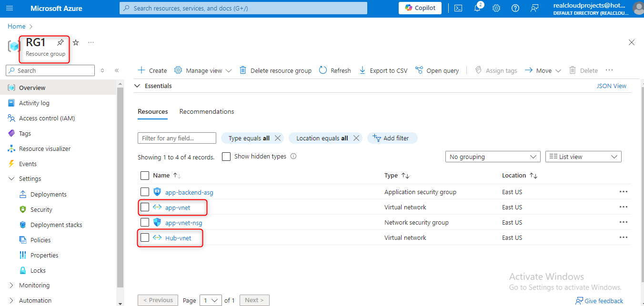Open the Cloud Shell icon
Image resolution: width=644 pixels, height=306 pixels.
[458, 8]
